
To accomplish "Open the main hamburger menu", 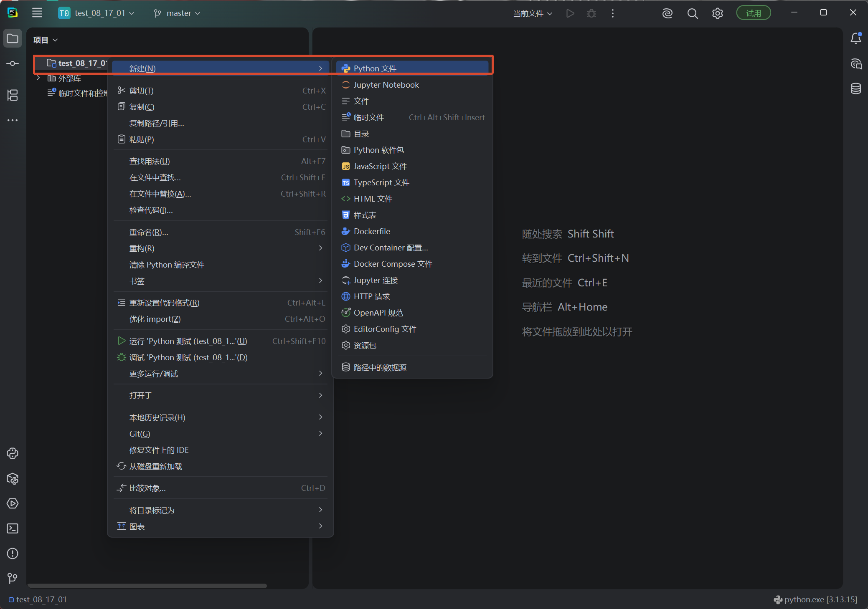I will [x=37, y=13].
